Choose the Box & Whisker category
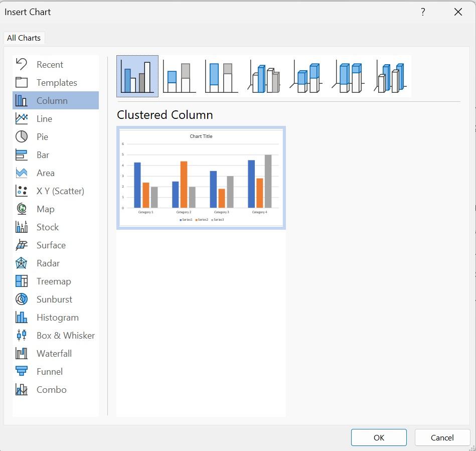The height and width of the screenshot is (451, 476). (x=65, y=336)
